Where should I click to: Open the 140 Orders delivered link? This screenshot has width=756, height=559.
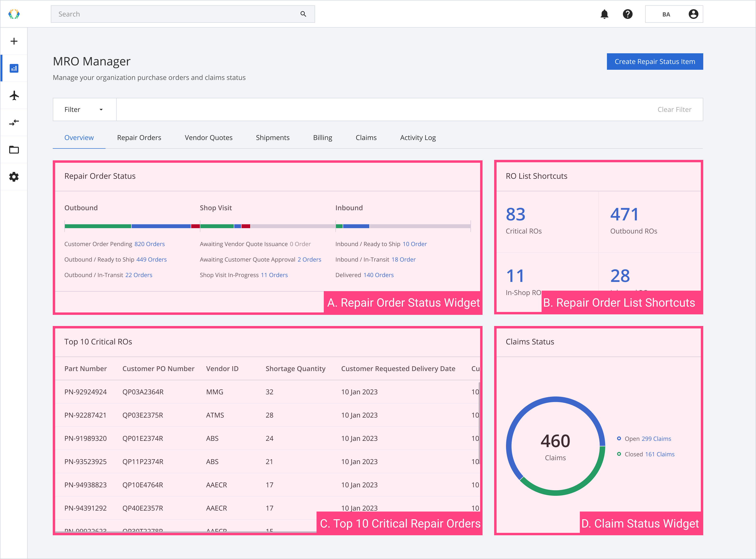point(378,275)
